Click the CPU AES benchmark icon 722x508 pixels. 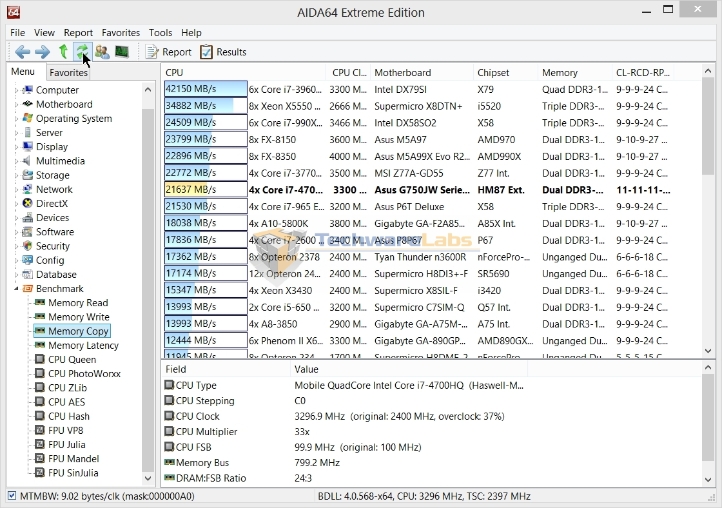(x=40, y=402)
